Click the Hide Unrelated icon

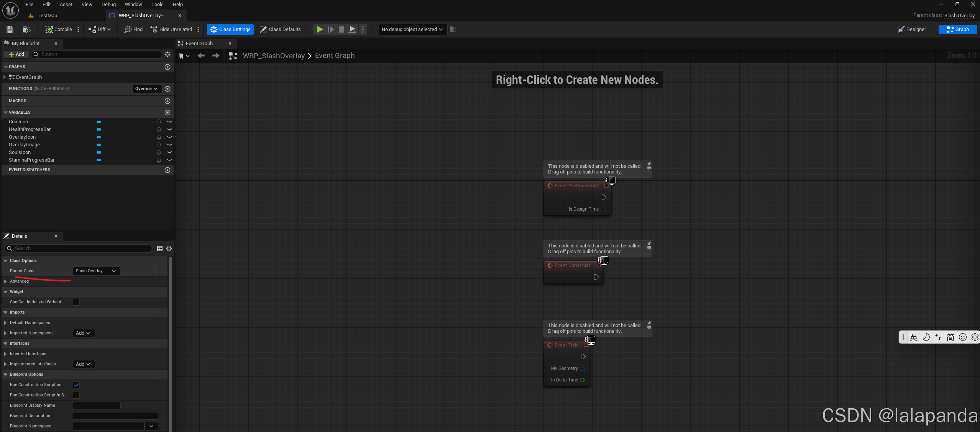point(154,29)
